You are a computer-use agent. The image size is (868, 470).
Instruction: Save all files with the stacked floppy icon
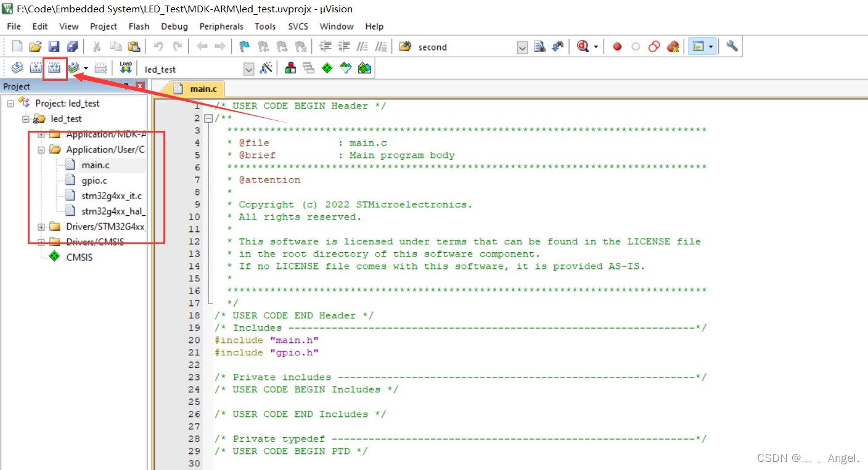(73, 46)
